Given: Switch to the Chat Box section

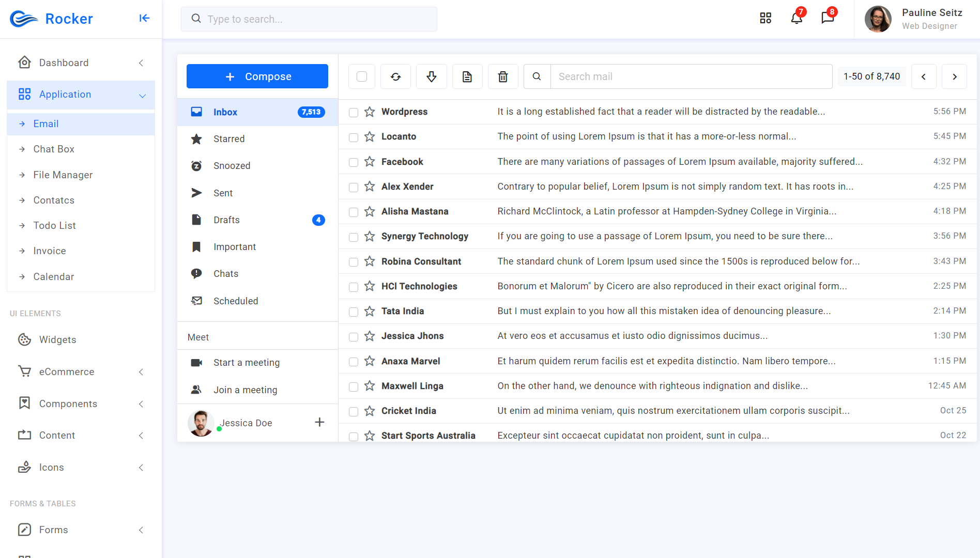Looking at the screenshot, I should pyautogui.click(x=54, y=149).
